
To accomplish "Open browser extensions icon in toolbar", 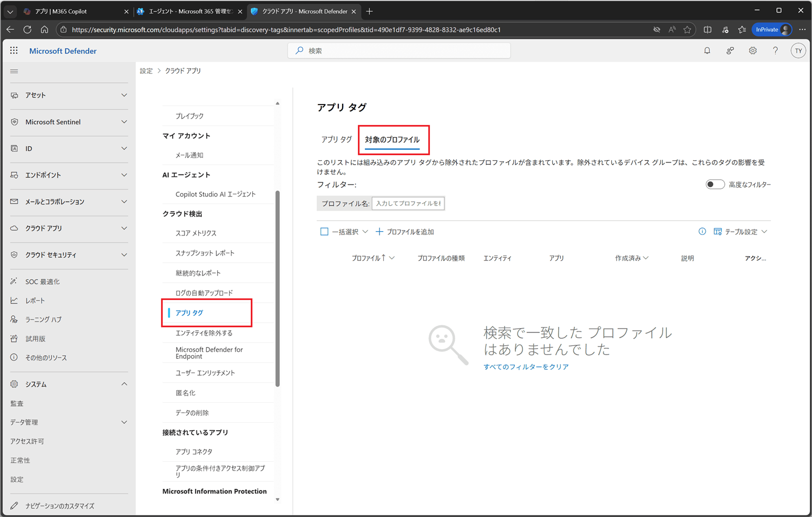I will [725, 30].
